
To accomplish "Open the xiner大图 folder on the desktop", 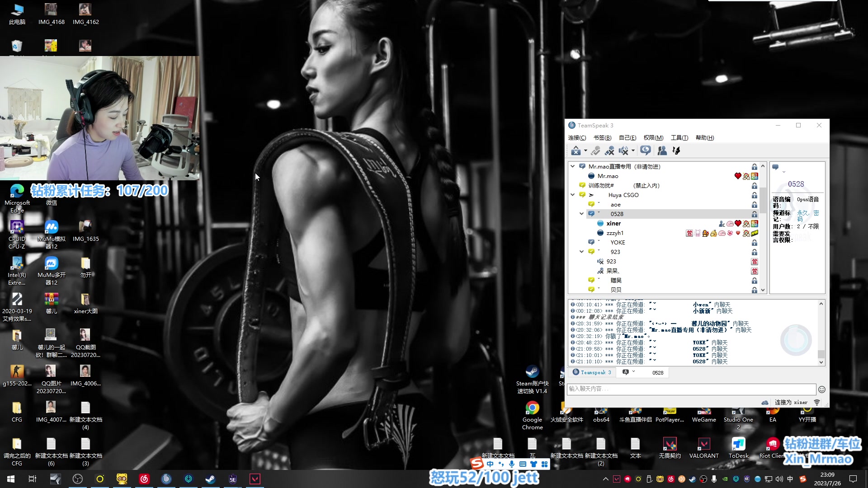I will [85, 303].
